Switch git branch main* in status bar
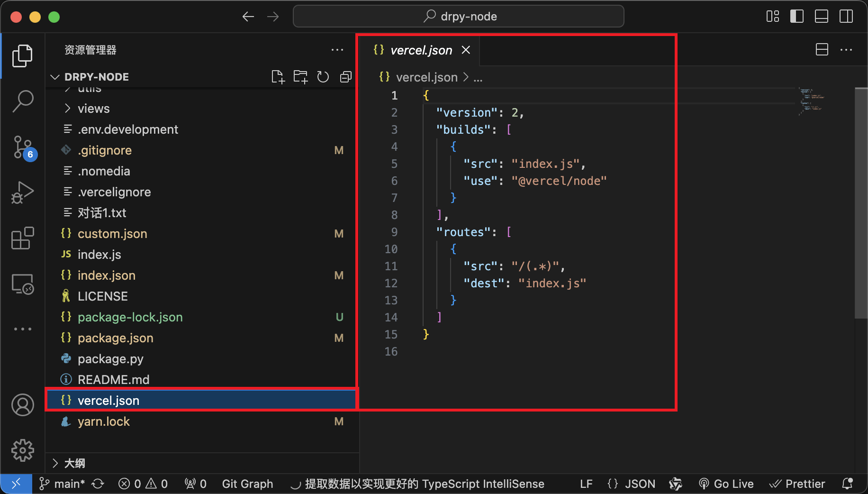Screen dimensions: 868x494 62,484
